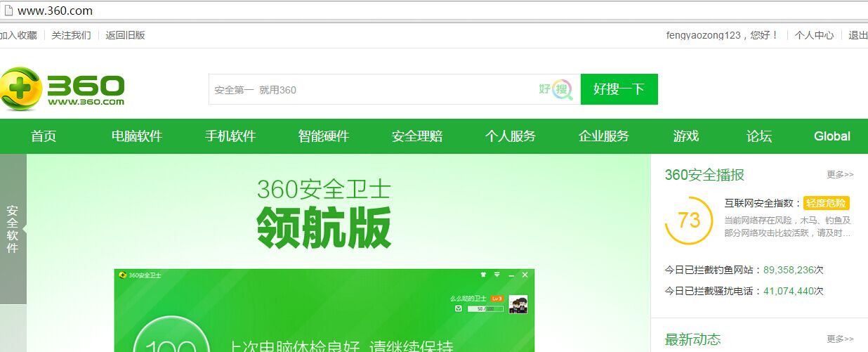
Task: Click the 89,358,236 phishing count
Action: [x=789, y=270]
